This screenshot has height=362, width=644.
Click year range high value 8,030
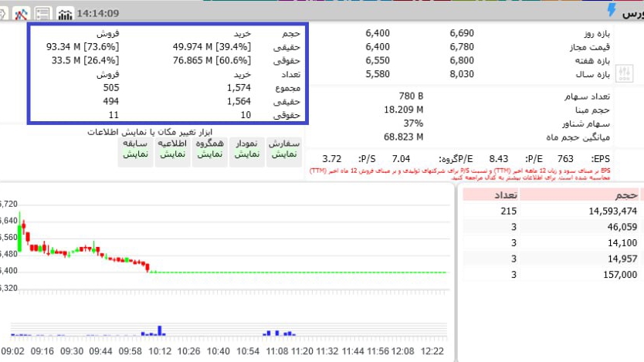click(462, 74)
